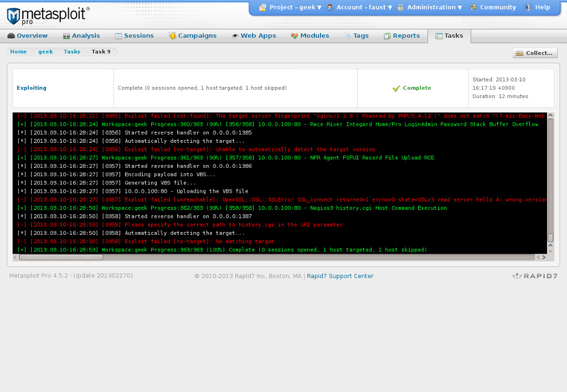Click log line 'Started reverse handler on 0.0.0.0:1385'
Image resolution: width=567 pixels, height=392 pixels.
tap(135, 133)
